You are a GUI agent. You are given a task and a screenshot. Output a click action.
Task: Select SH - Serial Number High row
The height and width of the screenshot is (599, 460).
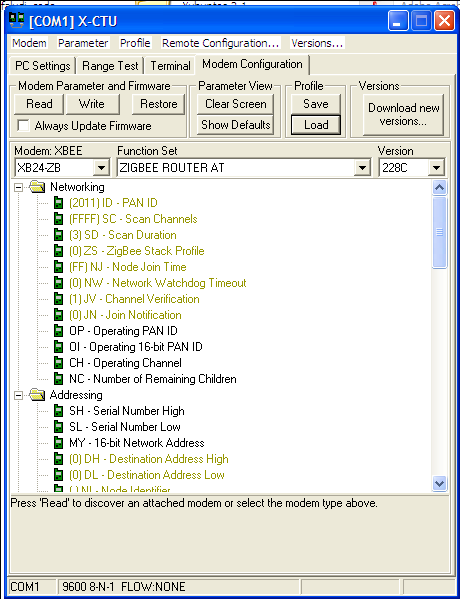point(127,411)
